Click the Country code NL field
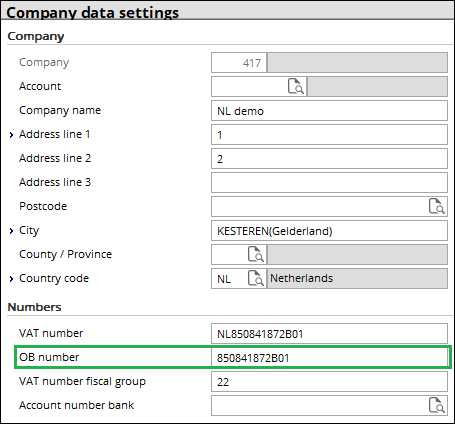This screenshot has height=424, width=455. 229,279
